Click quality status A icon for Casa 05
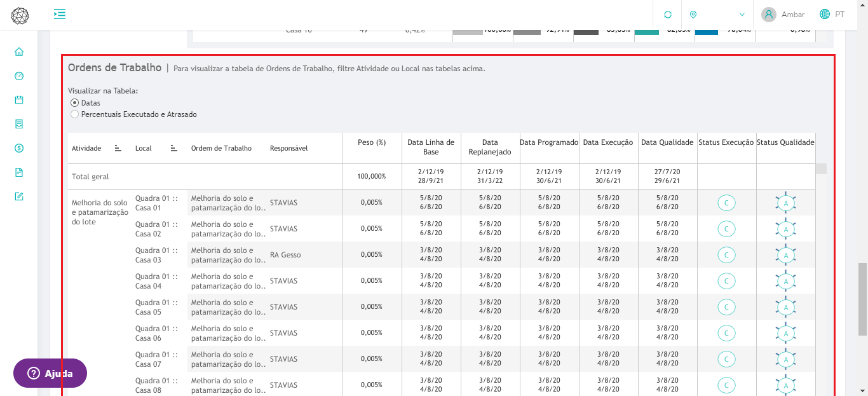Viewport: 868px width, 396px height. click(786, 308)
